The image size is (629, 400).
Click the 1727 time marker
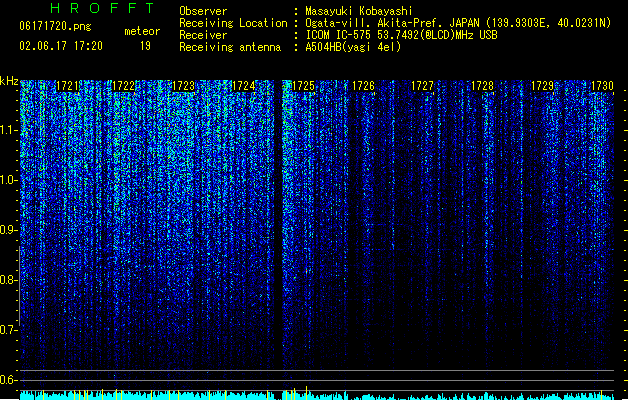pyautogui.click(x=422, y=86)
